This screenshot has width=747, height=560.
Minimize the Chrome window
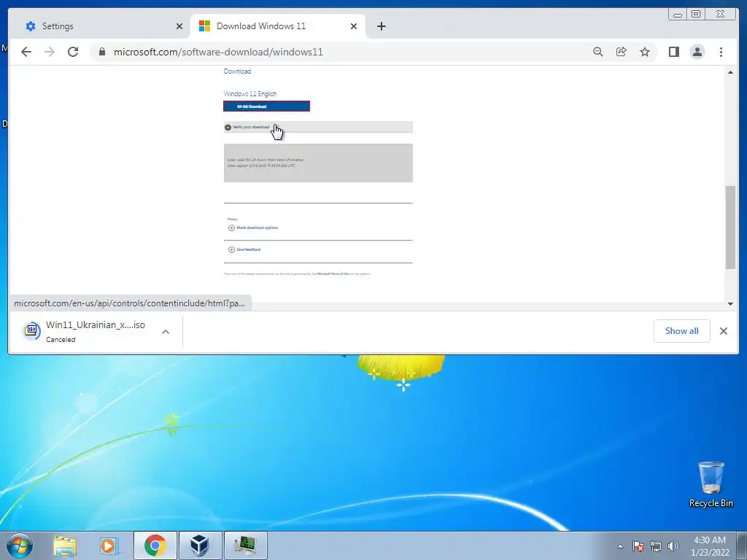pos(678,15)
